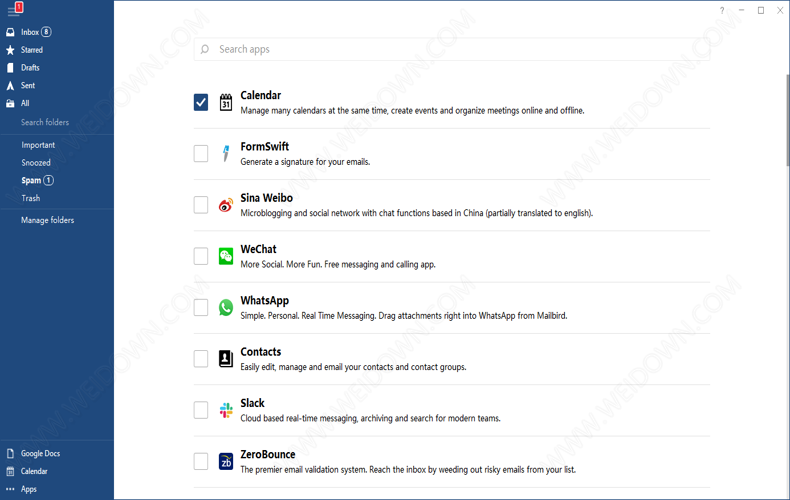
Task: Click 'Generate a signature for your emails.' text
Action: (x=305, y=162)
